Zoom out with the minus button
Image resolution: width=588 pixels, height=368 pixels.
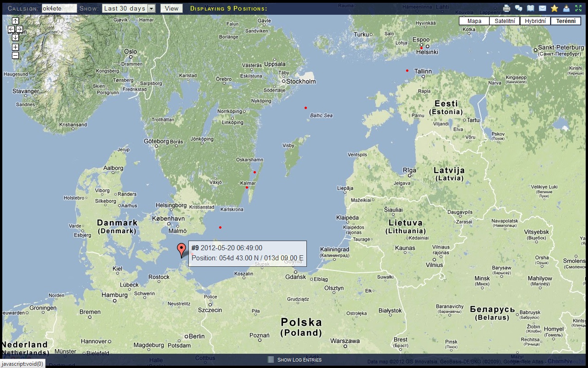[15, 55]
